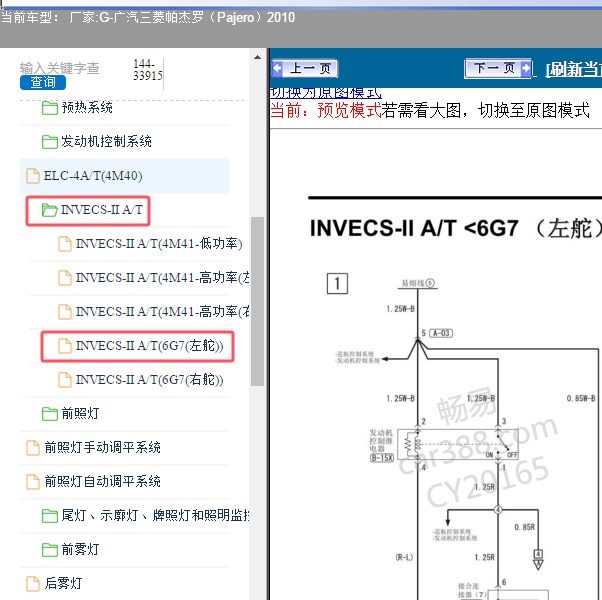
Task: Select the 预热系统 tree item text
Action: (x=87, y=107)
